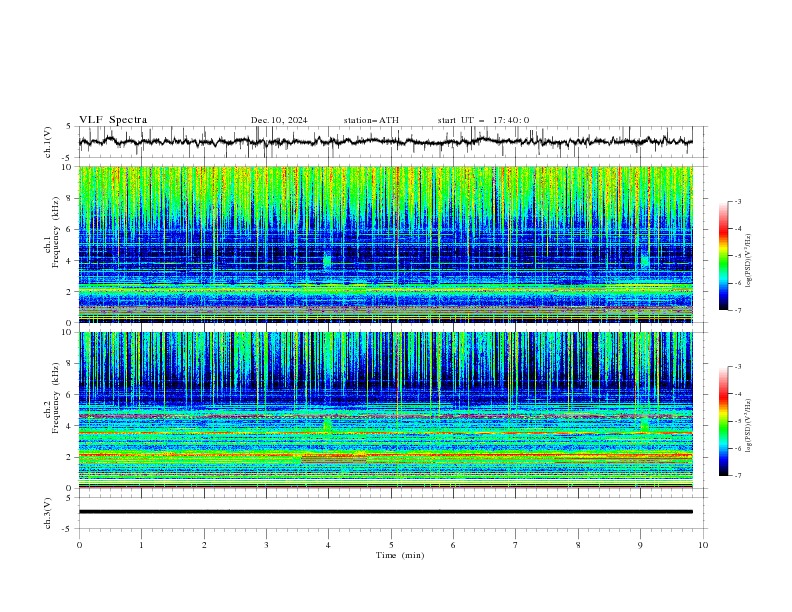792x612 pixels.
Task: Click the ch.2 spectrogram plot
Action: click(386, 410)
